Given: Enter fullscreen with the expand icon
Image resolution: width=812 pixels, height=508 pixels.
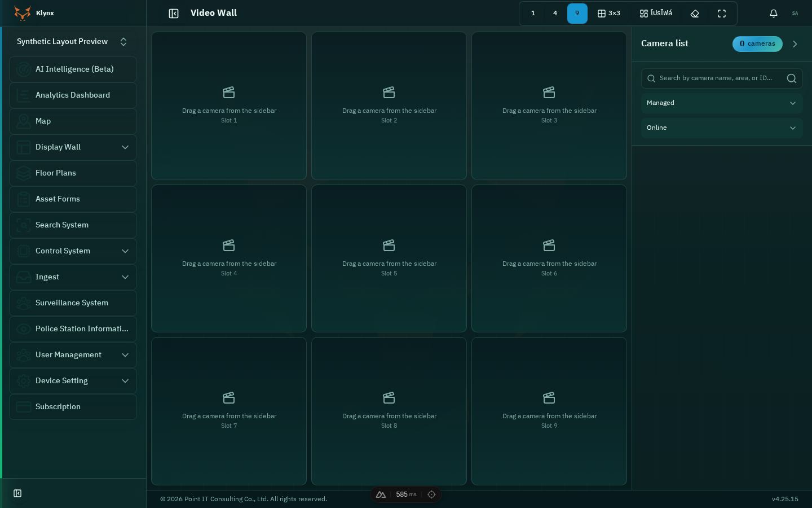Looking at the screenshot, I should tap(722, 14).
